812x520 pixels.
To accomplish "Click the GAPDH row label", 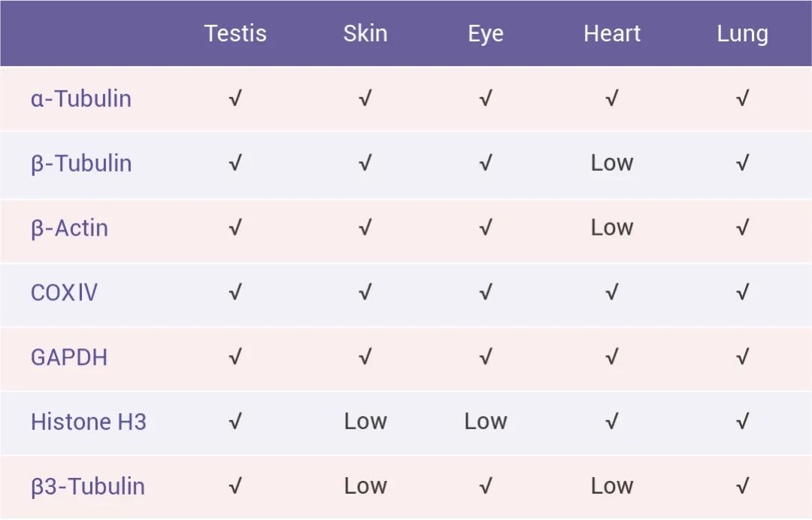I will (x=69, y=357).
